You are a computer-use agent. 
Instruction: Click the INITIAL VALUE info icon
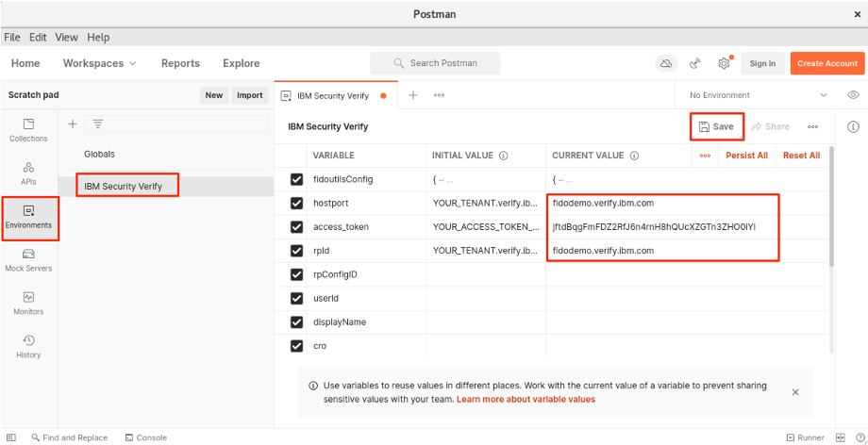coord(503,156)
